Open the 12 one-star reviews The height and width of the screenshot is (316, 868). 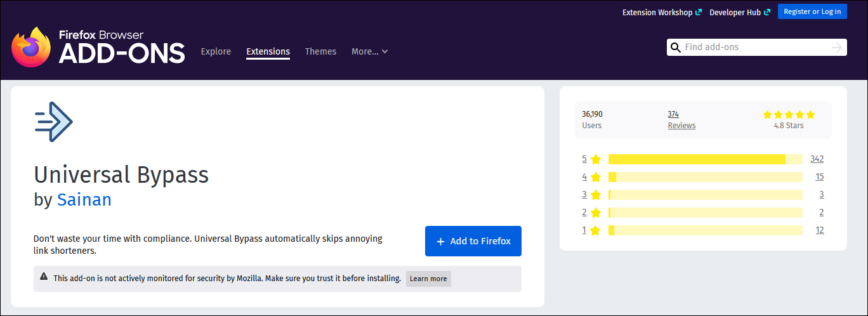coord(820,230)
